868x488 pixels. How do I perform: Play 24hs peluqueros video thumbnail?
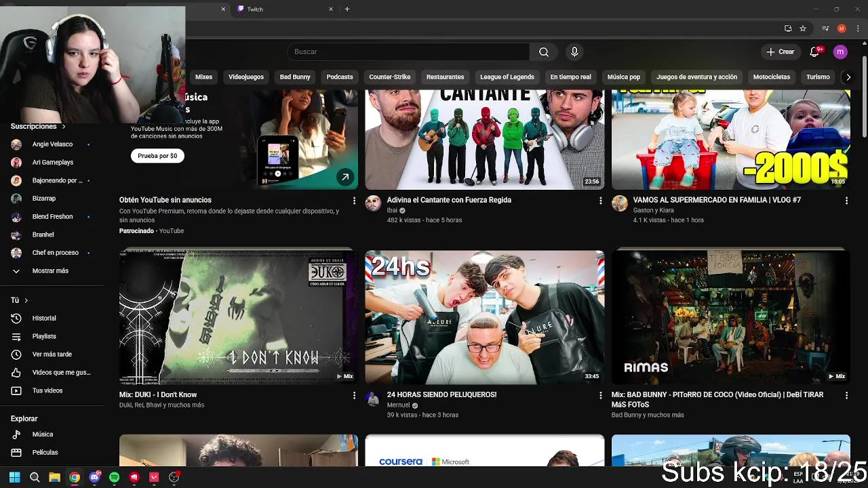[x=485, y=317]
